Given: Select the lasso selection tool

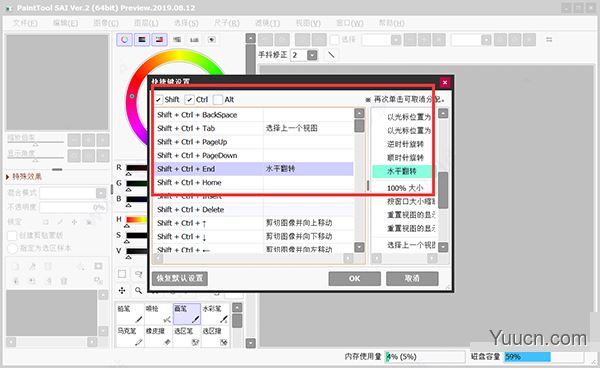Looking at the screenshot, I should [x=139, y=274].
